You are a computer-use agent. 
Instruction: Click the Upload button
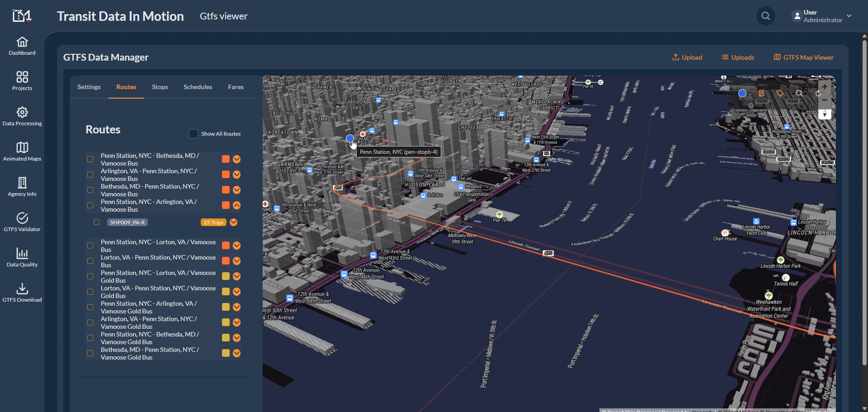pos(687,57)
